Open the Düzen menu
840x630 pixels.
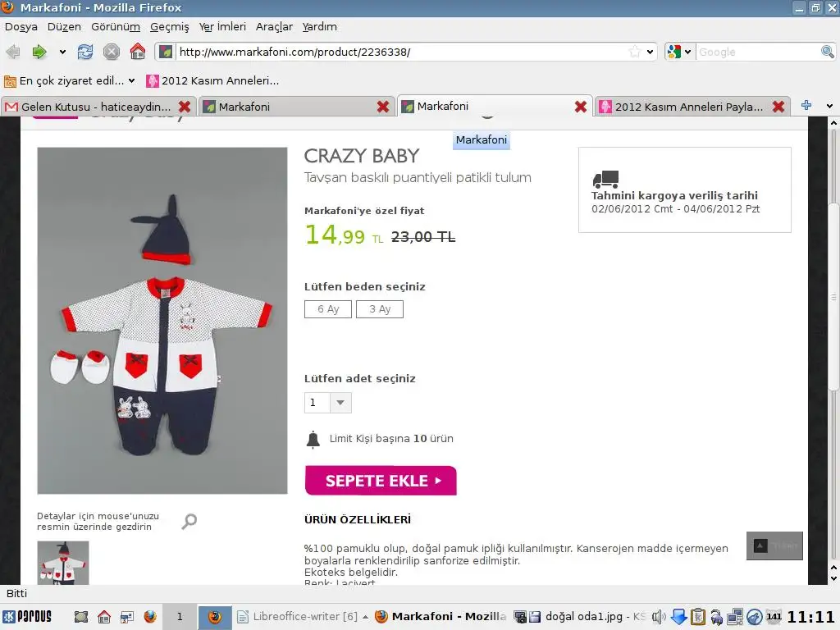[64, 27]
